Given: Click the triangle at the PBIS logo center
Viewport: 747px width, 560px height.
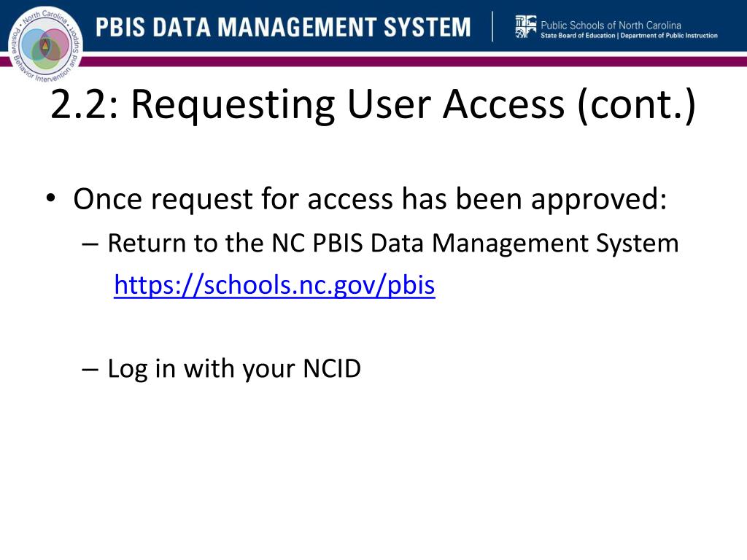Looking at the screenshot, I should coord(45,45).
